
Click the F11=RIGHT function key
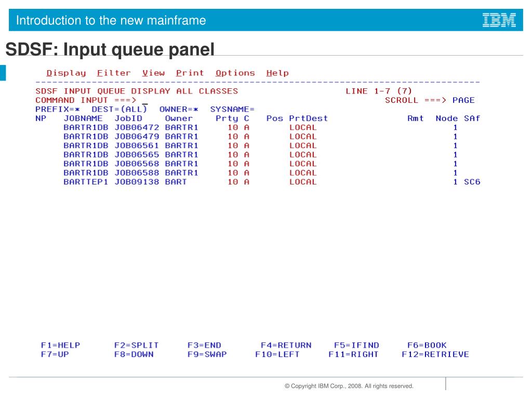point(353,354)
